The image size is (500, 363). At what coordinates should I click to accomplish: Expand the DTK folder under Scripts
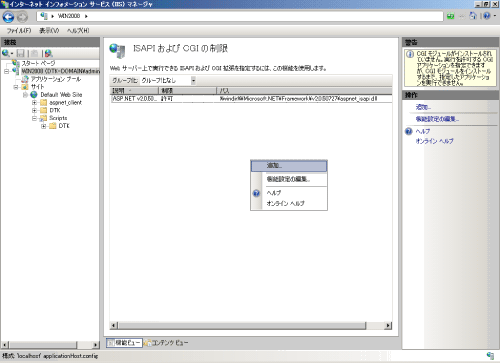(x=44, y=126)
